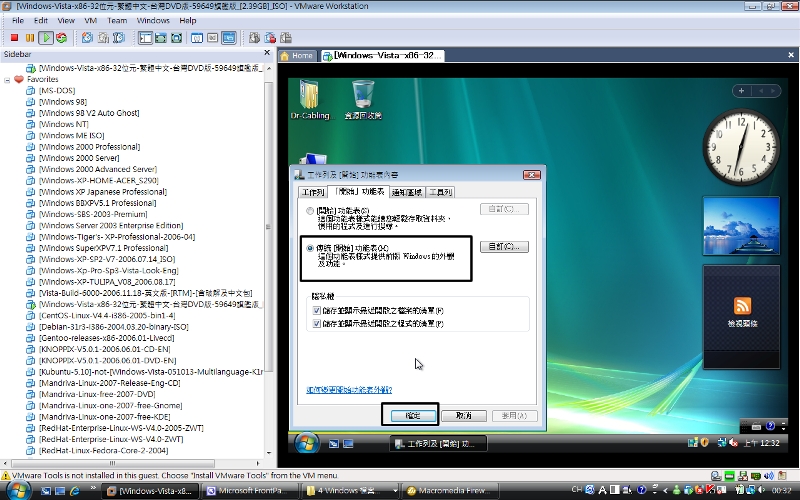Viewport: 800px width, 500px height.
Task: Toggle the sidebar view toolbar icon
Action: coord(145,38)
